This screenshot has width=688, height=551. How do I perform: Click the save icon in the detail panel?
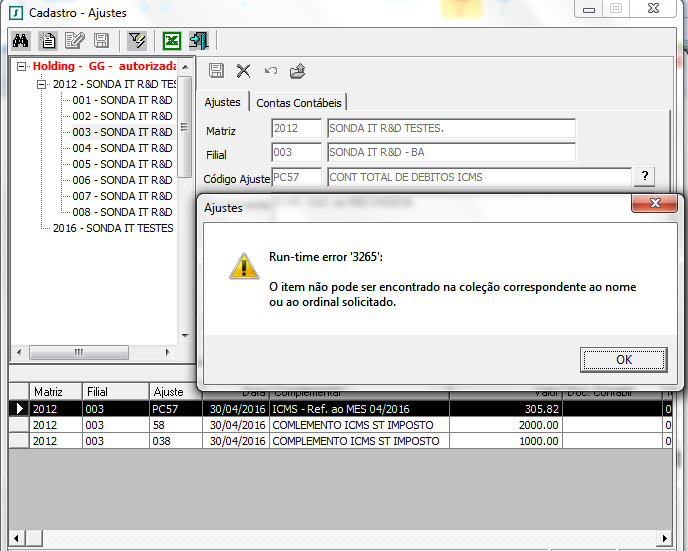[216, 71]
